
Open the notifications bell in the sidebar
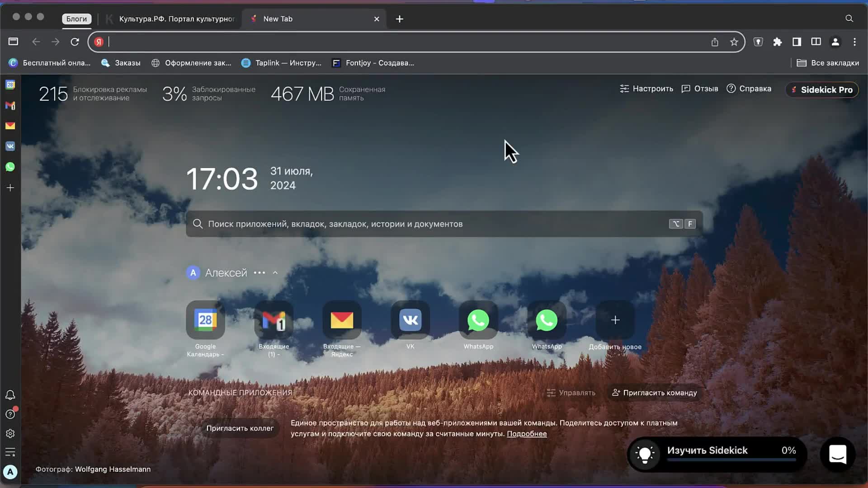tap(10, 394)
